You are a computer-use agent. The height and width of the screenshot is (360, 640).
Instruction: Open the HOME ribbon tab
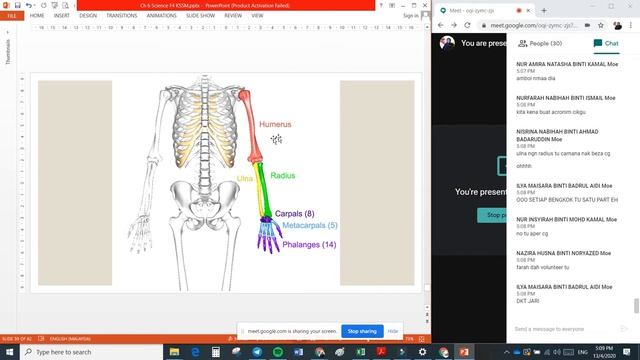coord(37,16)
